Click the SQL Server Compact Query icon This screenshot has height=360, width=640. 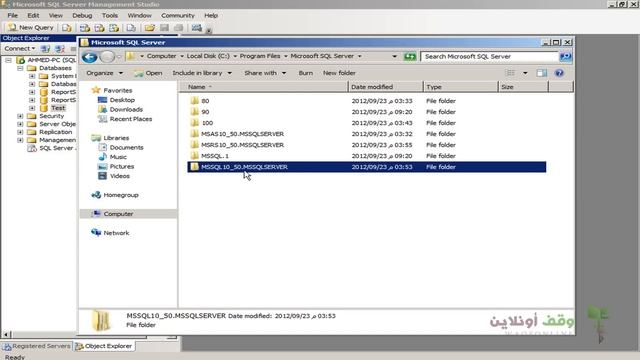131,28
